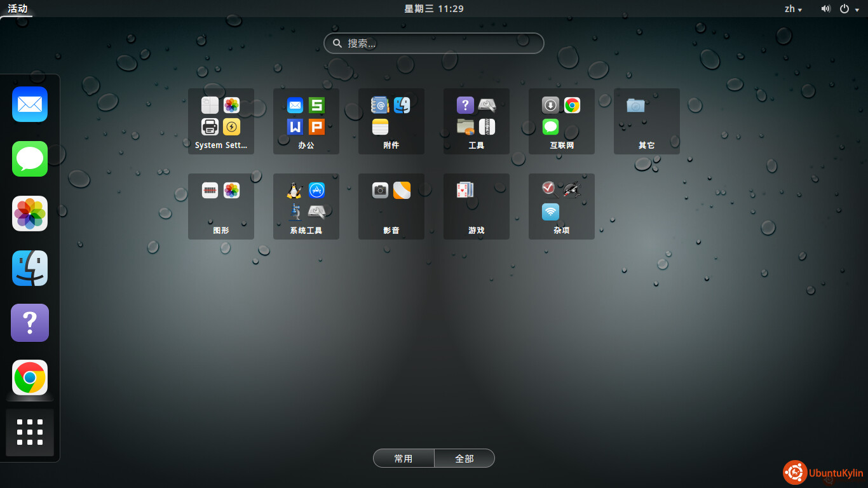Viewport: 868px width, 488px height.
Task: Open the 互联网 internet app folder
Action: point(562,121)
